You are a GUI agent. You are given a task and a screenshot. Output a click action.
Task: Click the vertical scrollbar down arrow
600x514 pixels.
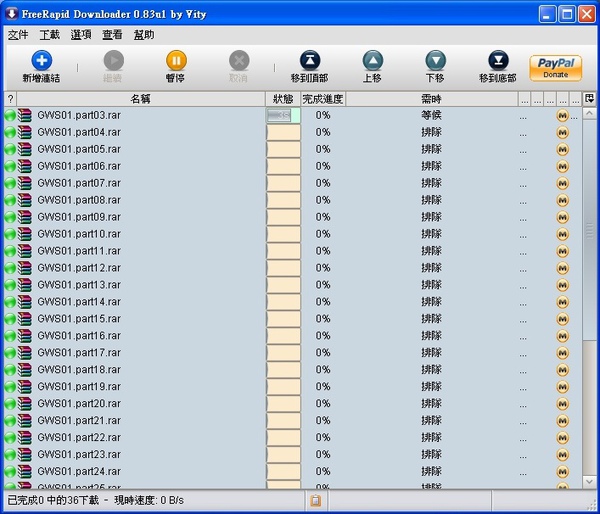590,482
